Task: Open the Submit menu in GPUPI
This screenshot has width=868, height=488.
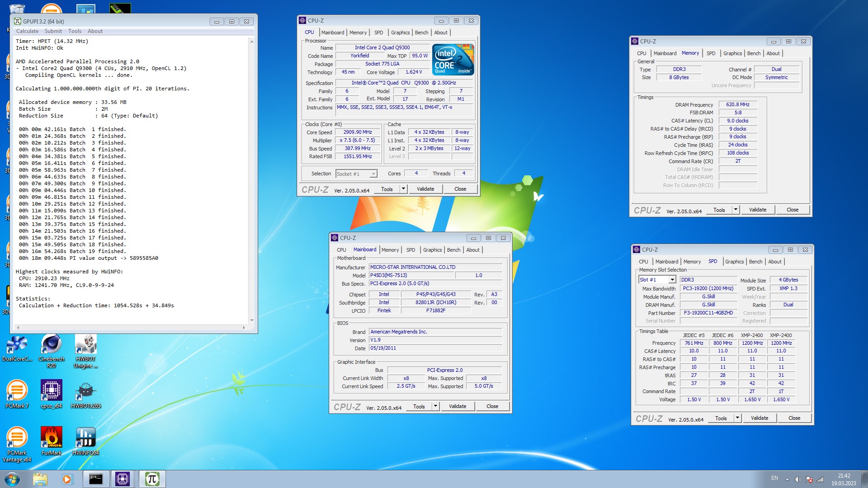Action: click(x=53, y=31)
